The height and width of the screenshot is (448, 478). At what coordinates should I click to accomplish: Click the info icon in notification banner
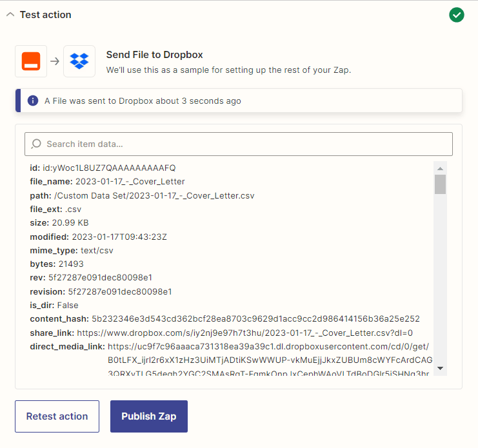(x=32, y=101)
